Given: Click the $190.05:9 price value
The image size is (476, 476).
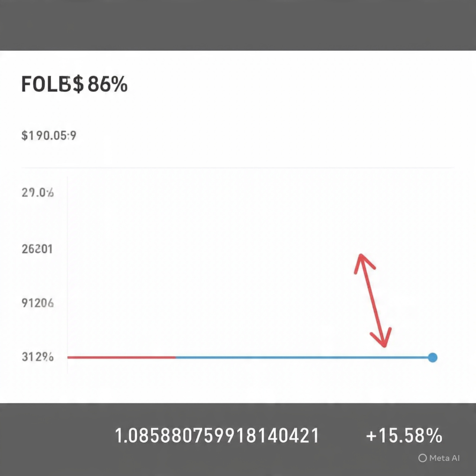Looking at the screenshot, I should point(49,135).
